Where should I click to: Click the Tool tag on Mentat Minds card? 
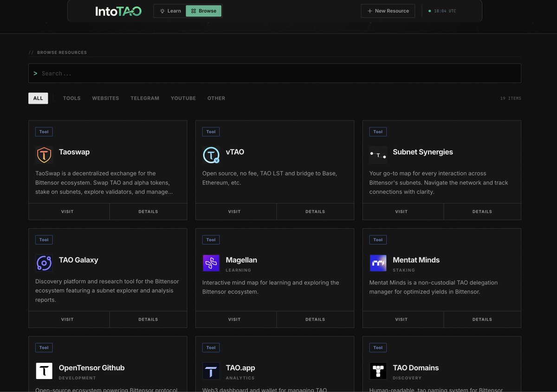tap(378, 240)
